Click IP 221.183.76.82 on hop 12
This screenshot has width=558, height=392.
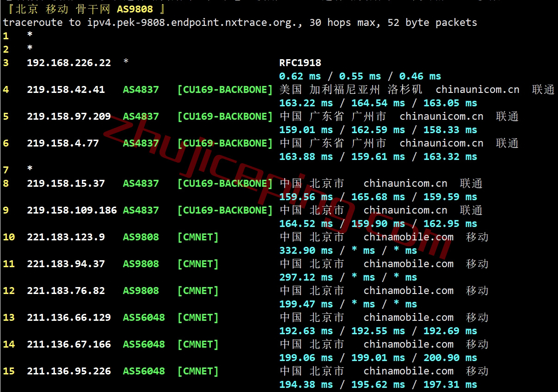66,291
